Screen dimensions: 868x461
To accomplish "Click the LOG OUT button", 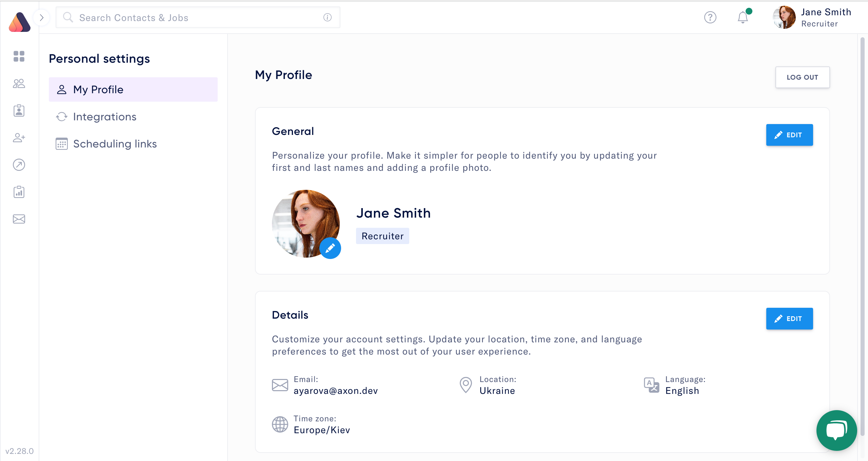I will pyautogui.click(x=802, y=77).
